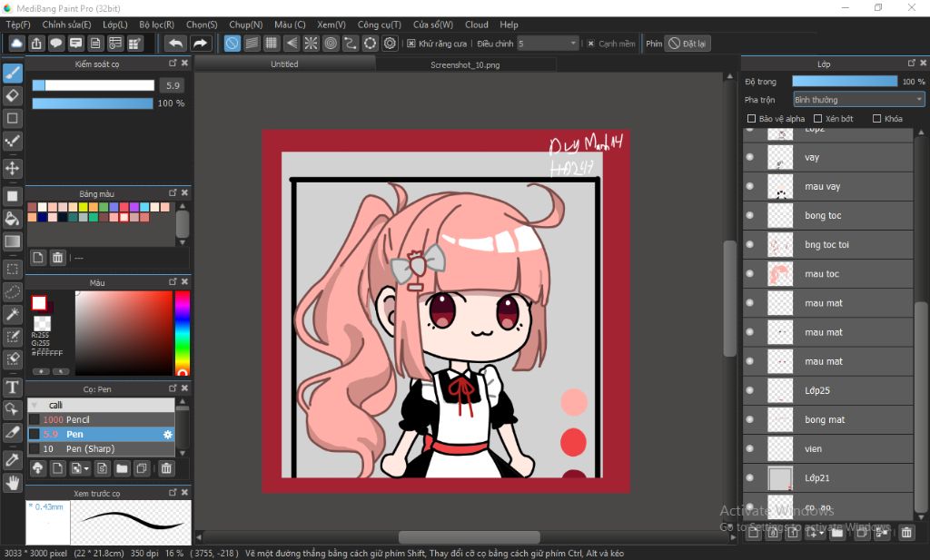Viewport: 930px width, 560px height.
Task: Hide the vay layer
Action: tap(749, 157)
